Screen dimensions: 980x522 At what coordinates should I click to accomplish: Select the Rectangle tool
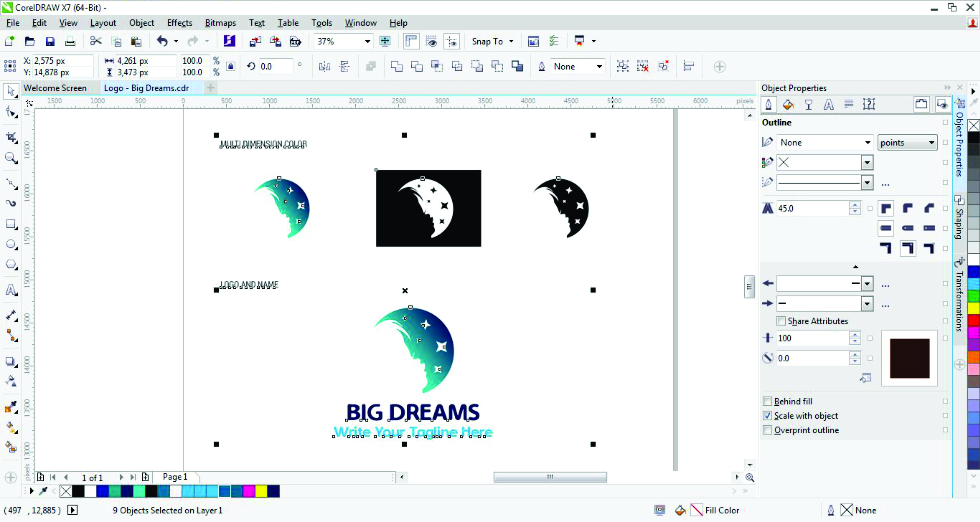11,224
